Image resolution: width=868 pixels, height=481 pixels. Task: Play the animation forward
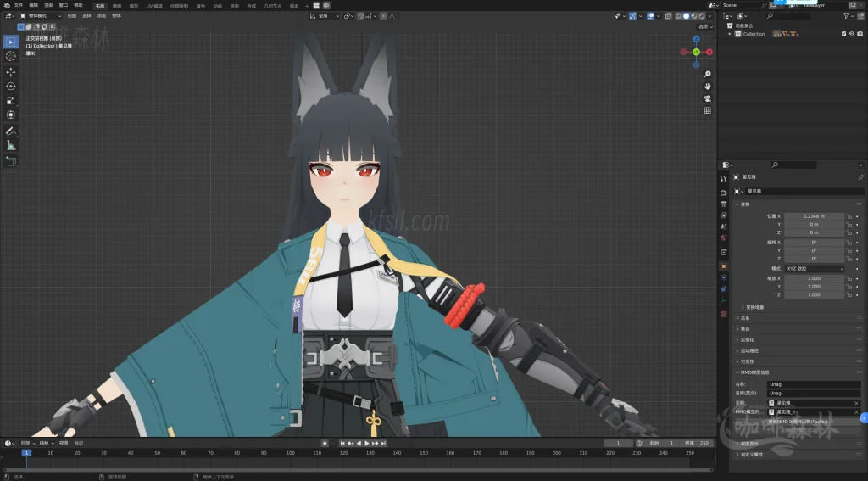(366, 444)
